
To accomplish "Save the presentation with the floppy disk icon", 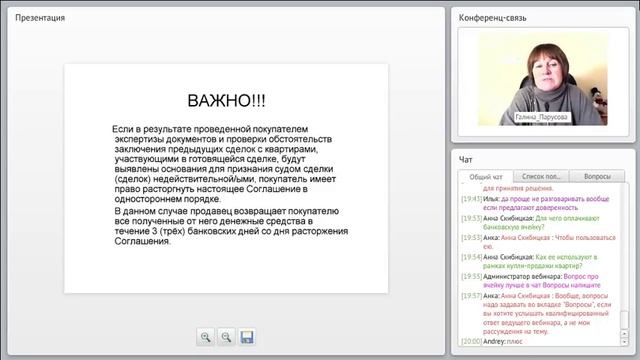I will click(247, 337).
